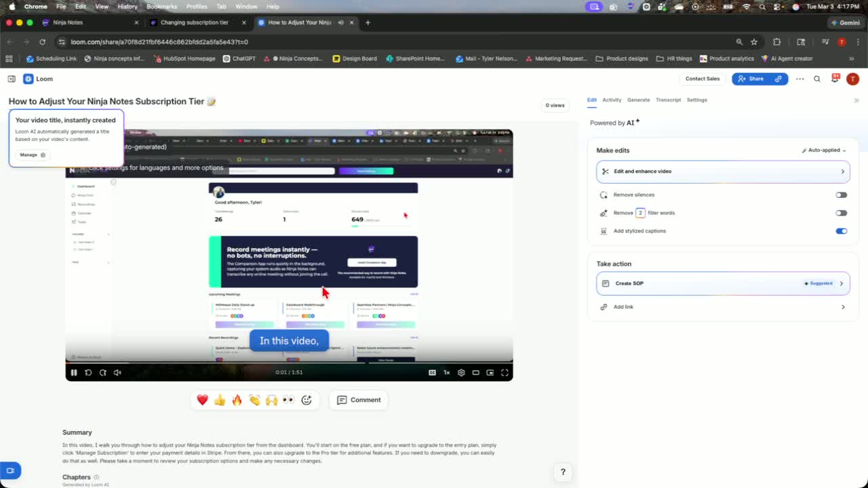Expand the hidden bookmarks overflow chevron
The width and height of the screenshot is (868, 488).
[x=851, y=59]
